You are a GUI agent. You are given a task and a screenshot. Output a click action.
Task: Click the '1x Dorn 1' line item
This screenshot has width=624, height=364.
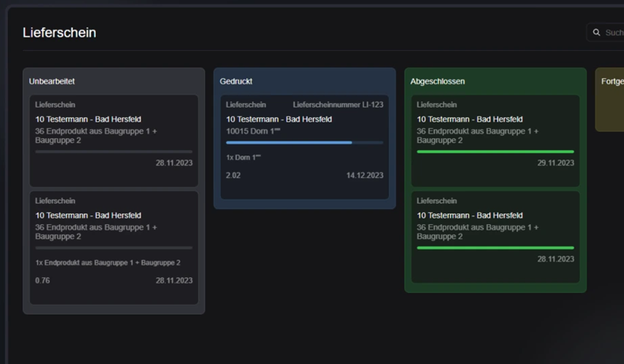243,157
